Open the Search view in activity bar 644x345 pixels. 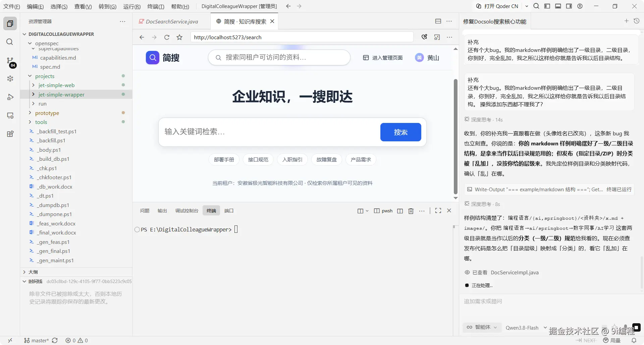point(10,42)
